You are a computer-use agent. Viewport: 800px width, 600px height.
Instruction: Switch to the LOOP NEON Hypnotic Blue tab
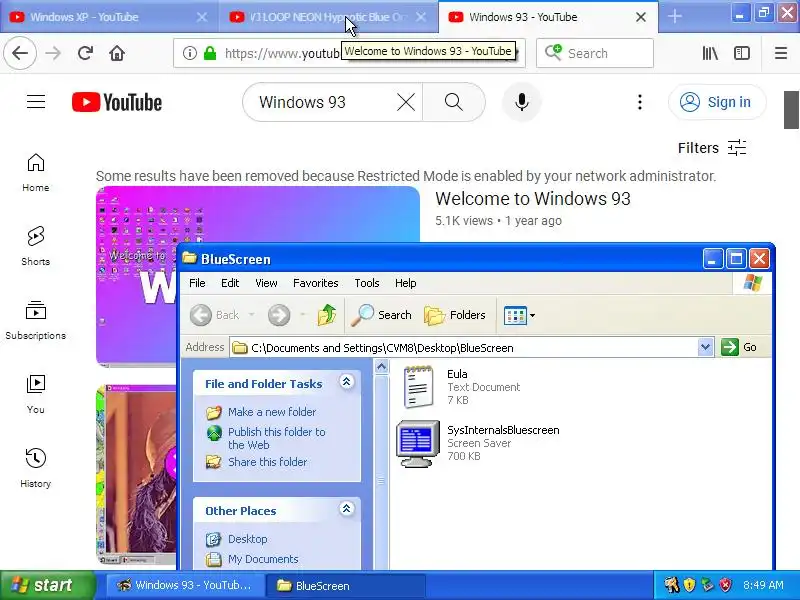(x=327, y=17)
